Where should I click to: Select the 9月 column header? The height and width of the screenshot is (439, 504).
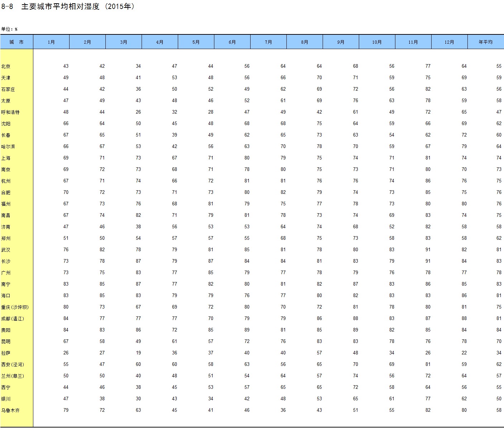[341, 42]
